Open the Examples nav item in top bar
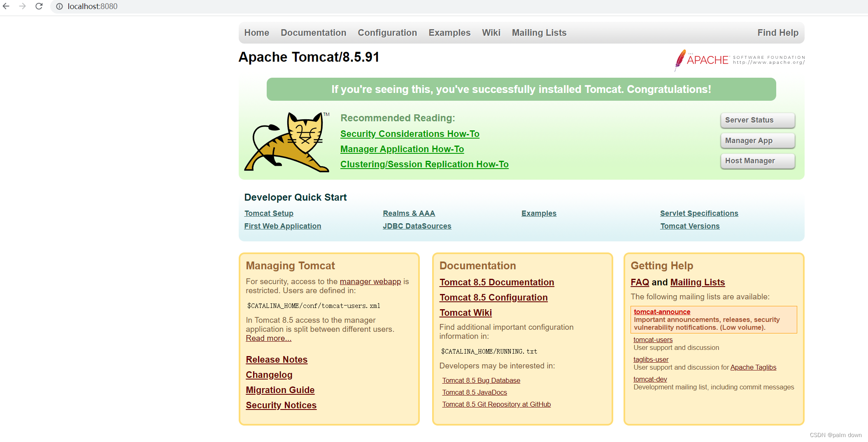 449,33
